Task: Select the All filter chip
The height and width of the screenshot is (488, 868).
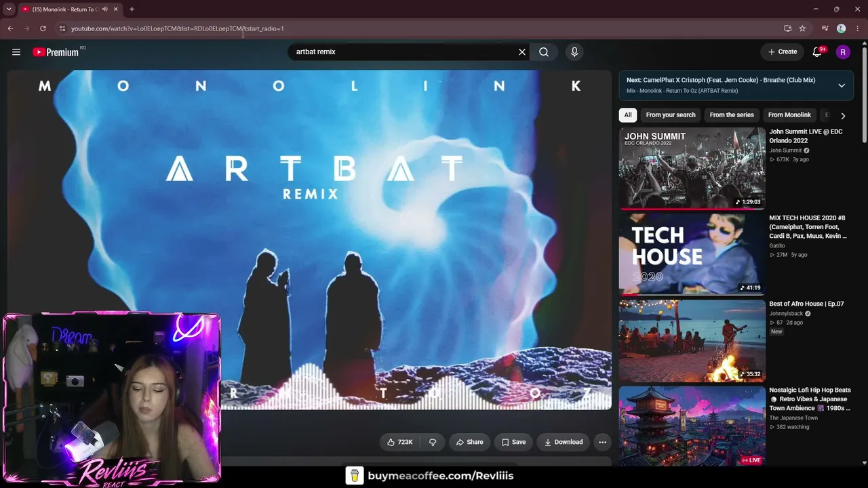Action: [628, 115]
